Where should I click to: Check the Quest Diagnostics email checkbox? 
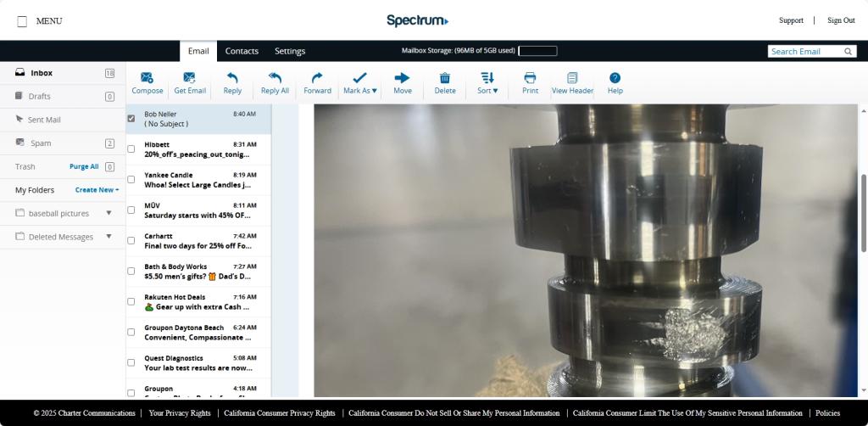pos(131,362)
